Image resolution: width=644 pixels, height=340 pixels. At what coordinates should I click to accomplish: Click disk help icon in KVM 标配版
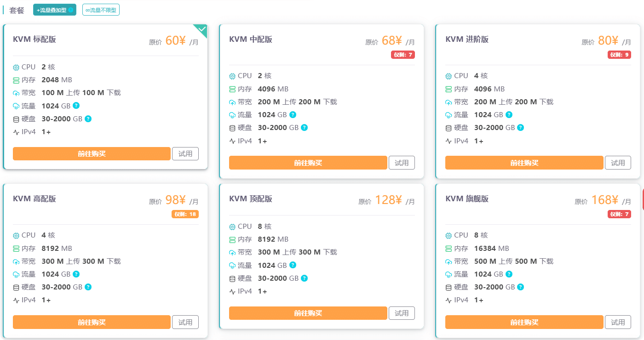click(88, 119)
